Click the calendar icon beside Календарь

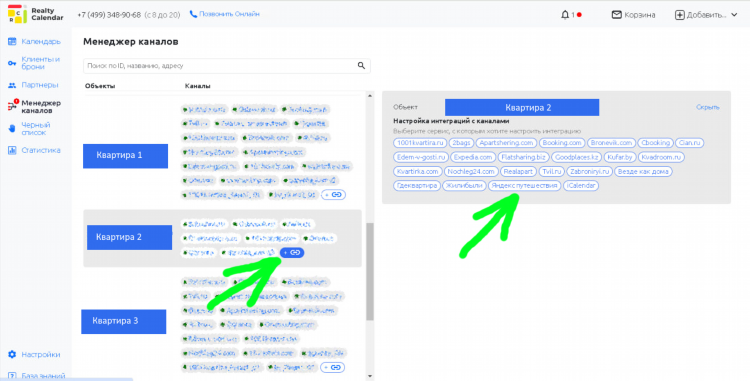(12, 42)
